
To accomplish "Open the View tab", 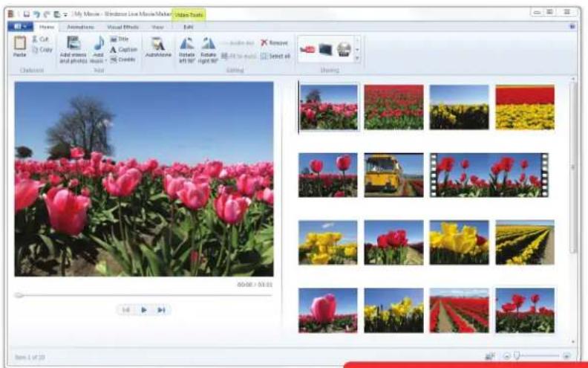I will pyautogui.click(x=157, y=27).
